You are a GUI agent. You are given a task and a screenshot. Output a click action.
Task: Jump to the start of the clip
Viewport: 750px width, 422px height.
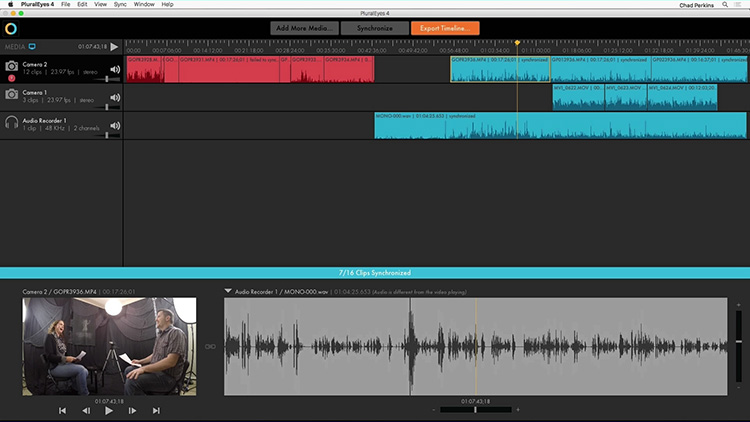tap(62, 411)
